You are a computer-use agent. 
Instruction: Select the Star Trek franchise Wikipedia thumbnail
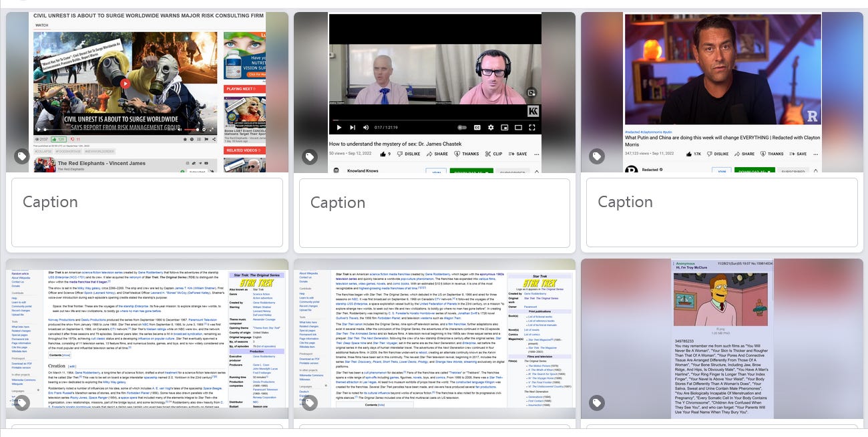[435, 339]
